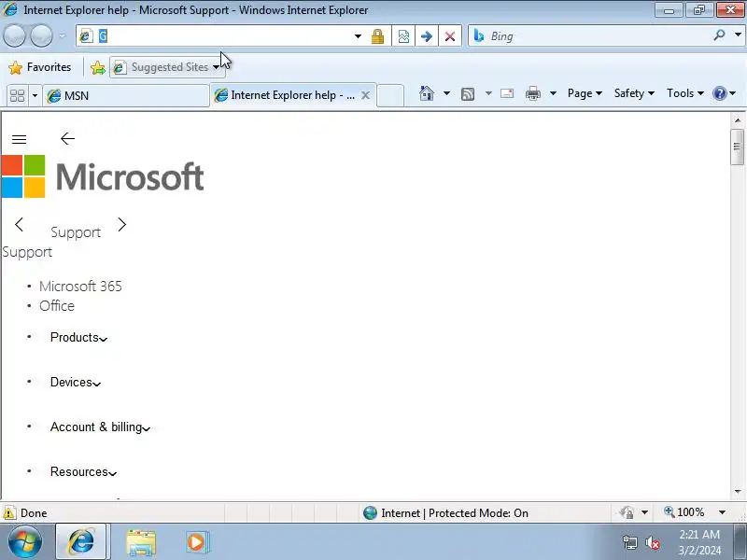Click the left chevron beside Support
This screenshot has width=747, height=560.
point(19,225)
